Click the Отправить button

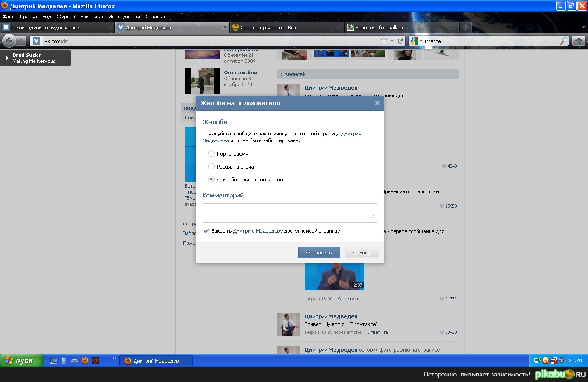point(319,253)
